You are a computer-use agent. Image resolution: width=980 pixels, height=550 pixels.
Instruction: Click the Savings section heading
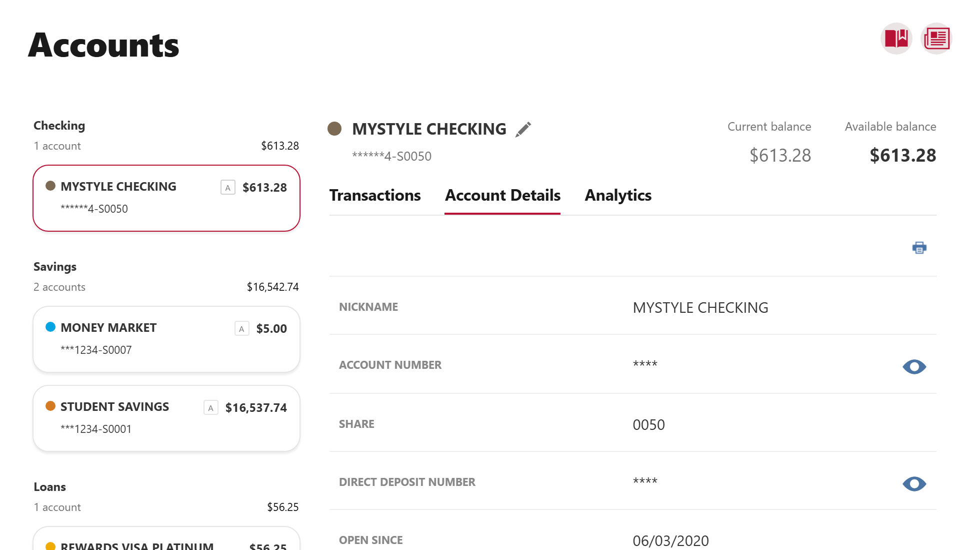click(x=55, y=267)
